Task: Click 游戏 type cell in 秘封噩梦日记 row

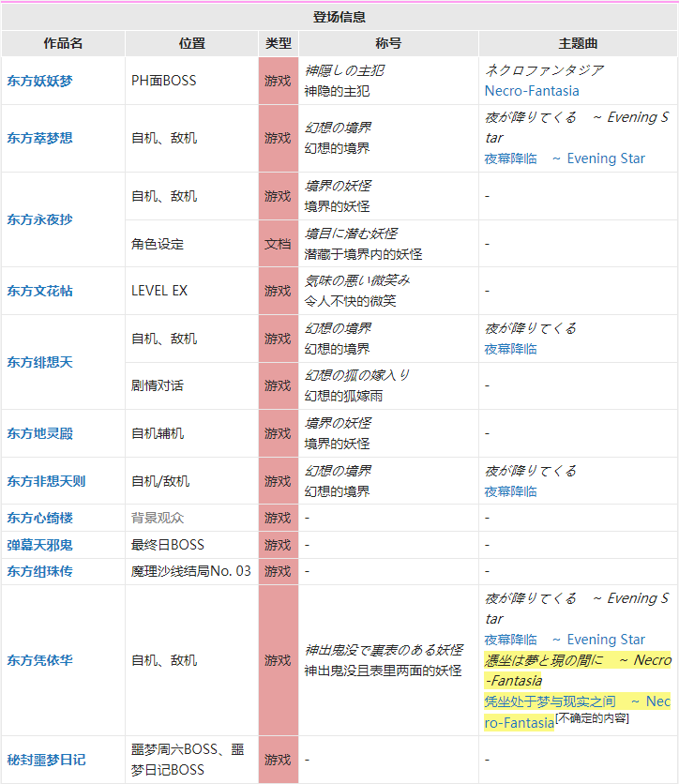Action: point(279,760)
